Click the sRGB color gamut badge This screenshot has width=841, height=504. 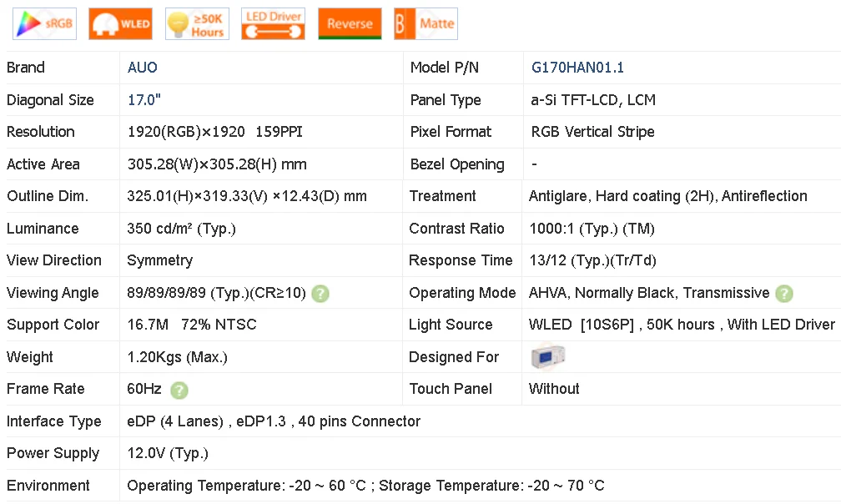(x=44, y=23)
